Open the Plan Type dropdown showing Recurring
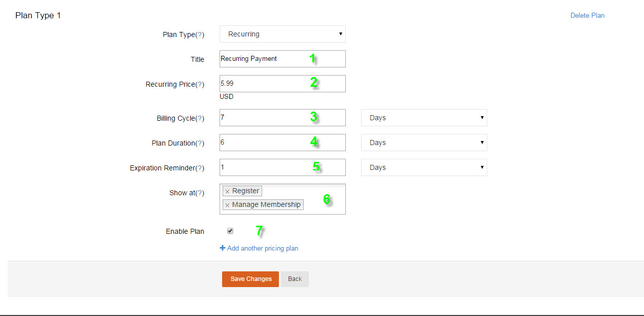This screenshot has width=644, height=316. point(282,34)
